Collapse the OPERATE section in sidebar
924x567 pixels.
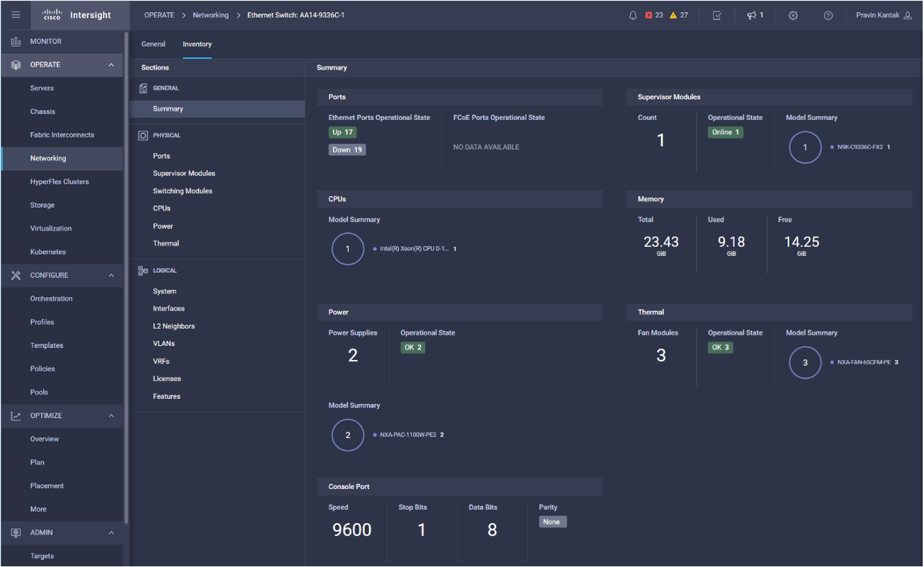(x=111, y=64)
